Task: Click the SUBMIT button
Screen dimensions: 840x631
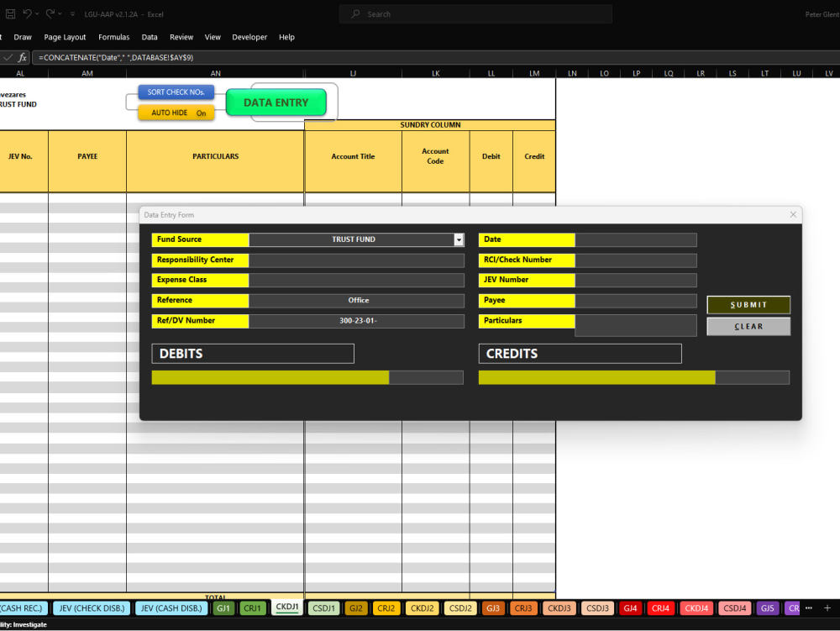Action: point(748,305)
